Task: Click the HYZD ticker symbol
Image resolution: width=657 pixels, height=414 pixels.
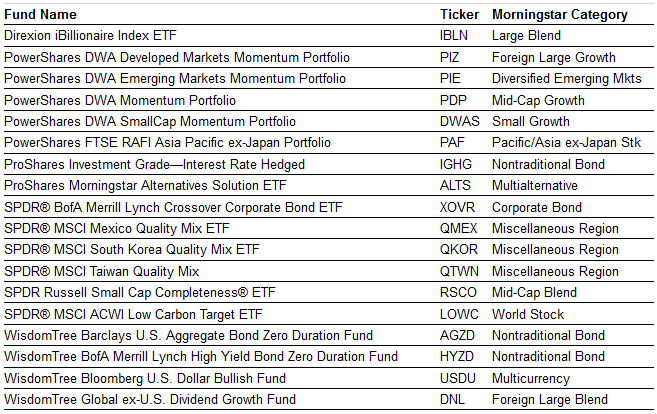Action: pyautogui.click(x=457, y=357)
